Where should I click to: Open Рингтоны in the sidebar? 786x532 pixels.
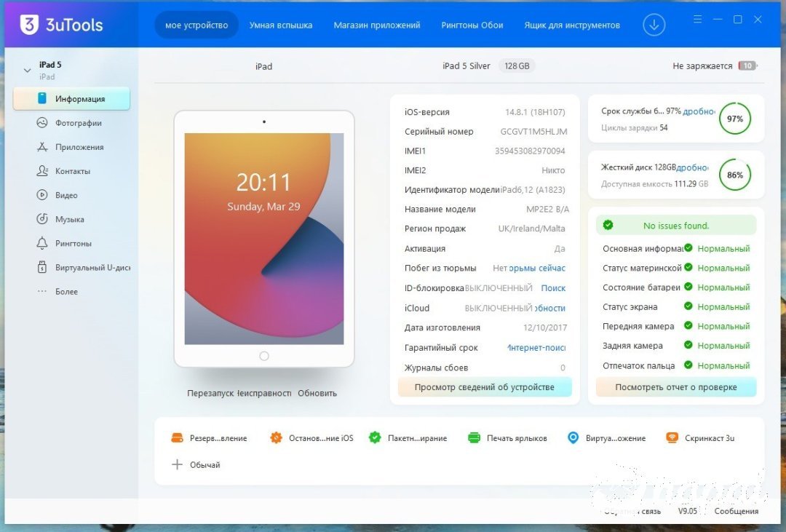(x=64, y=243)
